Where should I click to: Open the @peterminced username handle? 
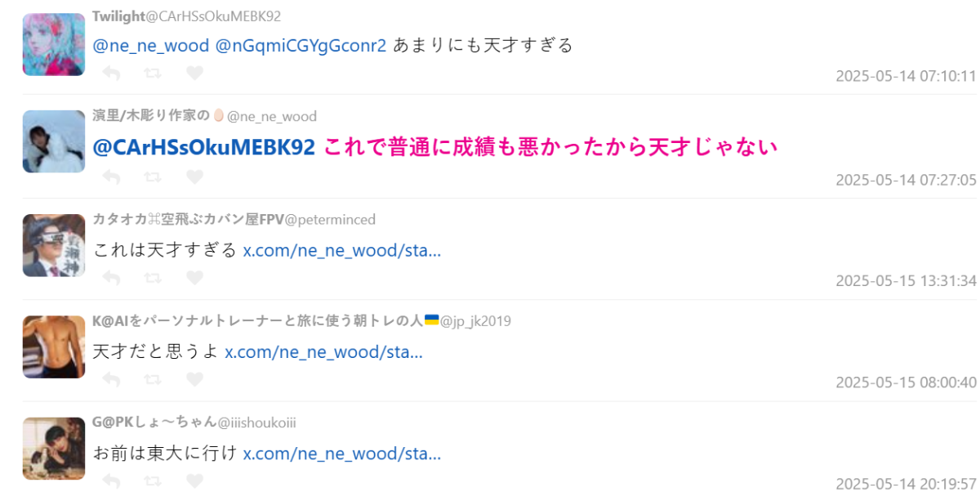pyautogui.click(x=330, y=219)
